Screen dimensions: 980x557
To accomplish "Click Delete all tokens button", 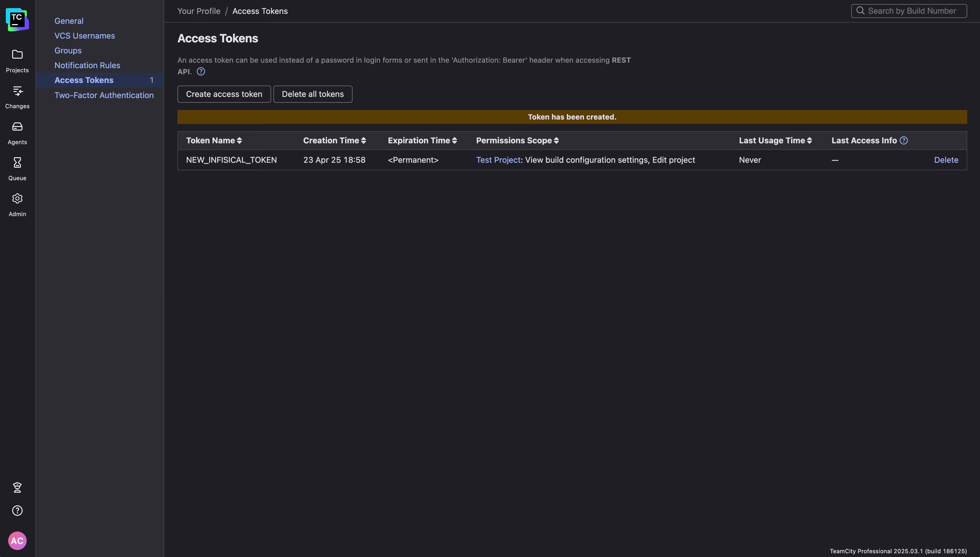I will [313, 94].
